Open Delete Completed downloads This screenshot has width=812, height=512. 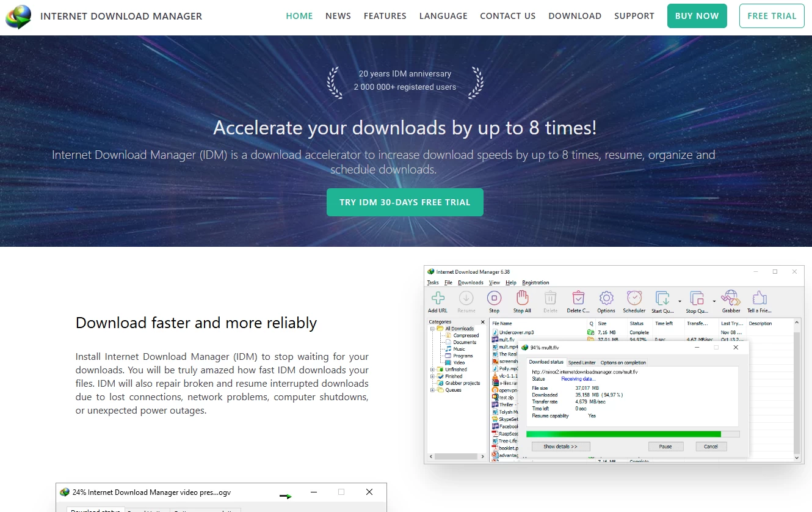(x=578, y=299)
